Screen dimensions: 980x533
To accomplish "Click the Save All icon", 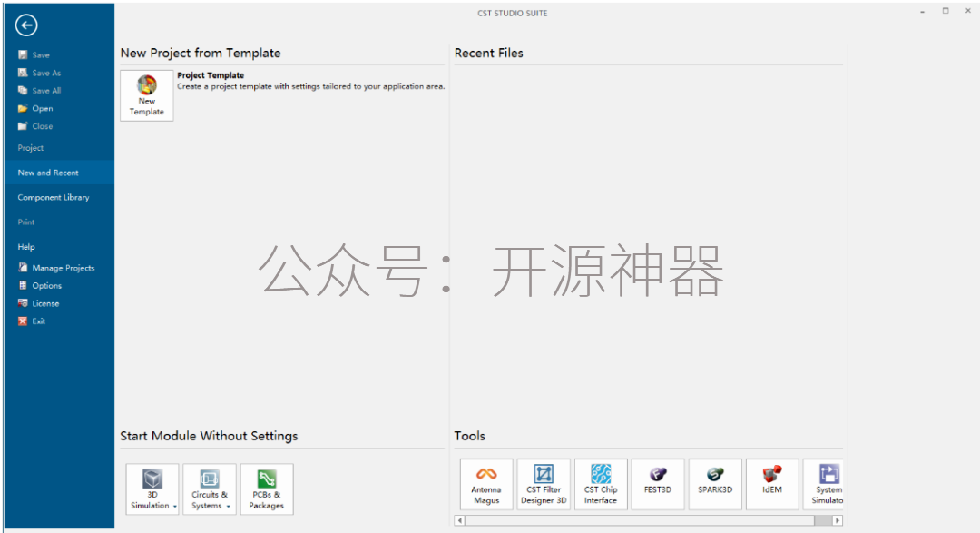I will (x=23, y=90).
